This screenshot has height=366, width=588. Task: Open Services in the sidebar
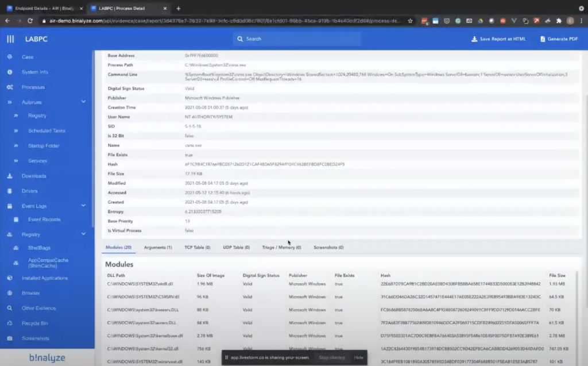37,161
